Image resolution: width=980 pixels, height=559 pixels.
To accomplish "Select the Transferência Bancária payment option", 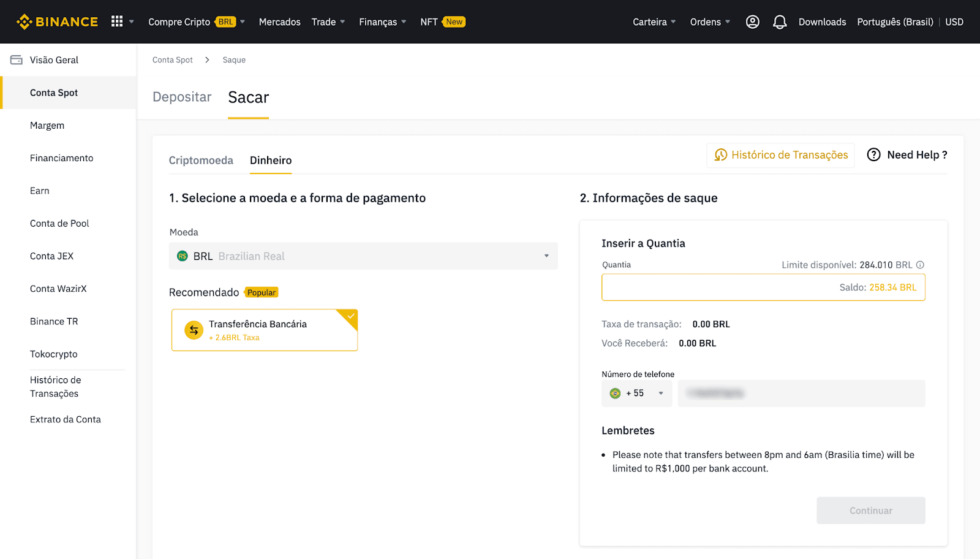I will click(x=265, y=330).
